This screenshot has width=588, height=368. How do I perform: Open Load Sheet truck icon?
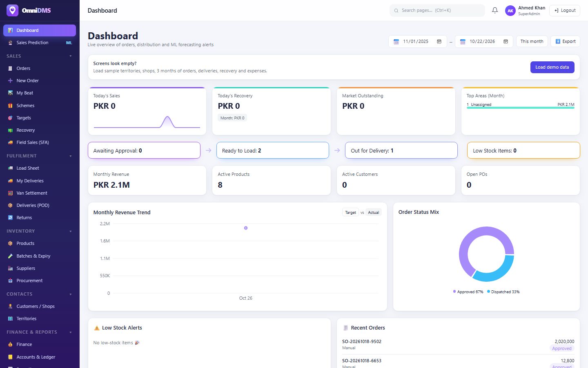pos(10,168)
